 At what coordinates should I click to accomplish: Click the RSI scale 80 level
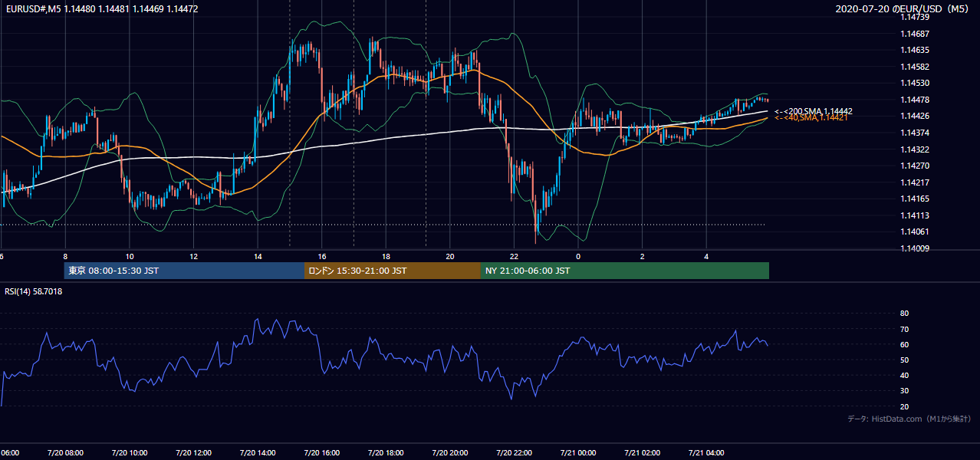904,314
